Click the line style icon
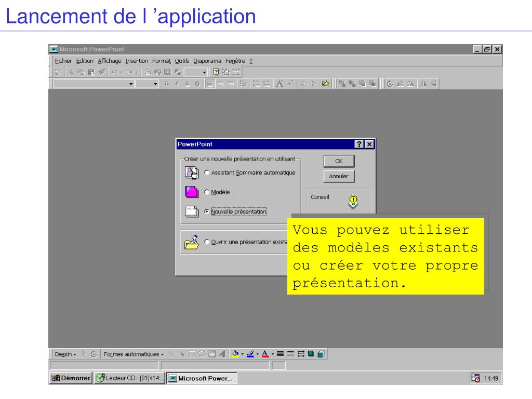Screen dimensions: 532x399 280,354
